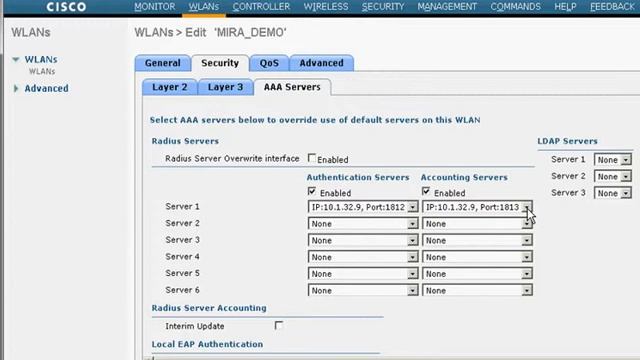Open Accounting Server 1 dropdown
Screen dimensions: 640x360
[477, 207]
